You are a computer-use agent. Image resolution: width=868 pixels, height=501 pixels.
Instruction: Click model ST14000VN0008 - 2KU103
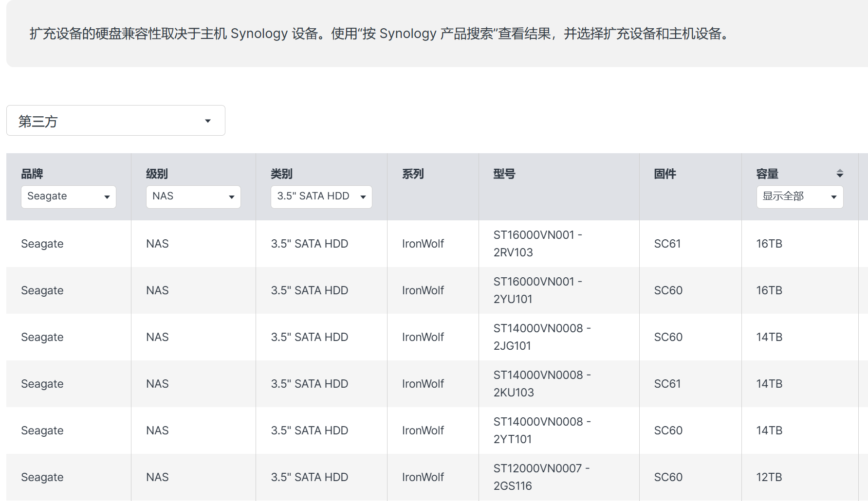pyautogui.click(x=542, y=384)
